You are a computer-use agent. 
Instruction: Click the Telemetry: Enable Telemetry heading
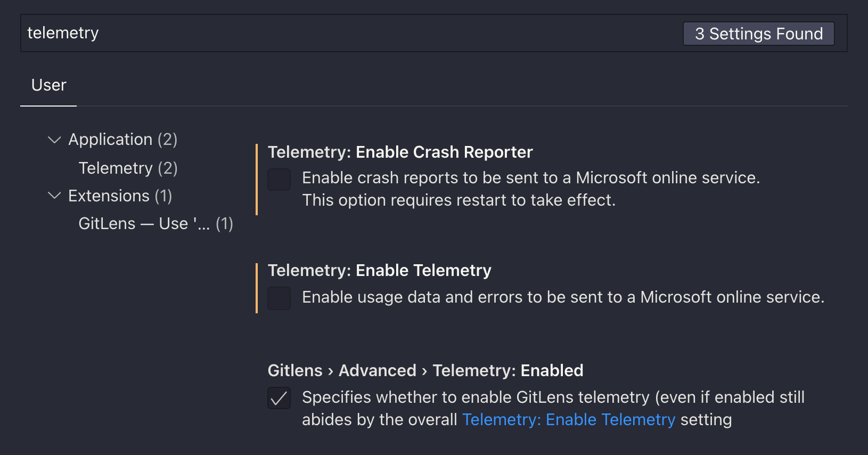click(379, 270)
